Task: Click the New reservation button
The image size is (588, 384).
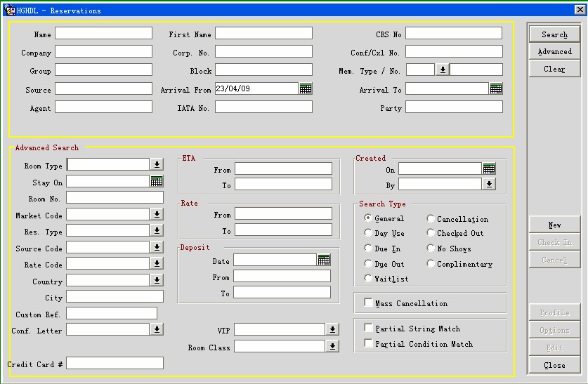Action: click(554, 225)
